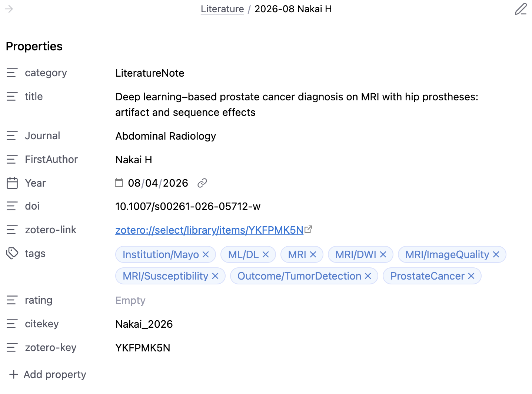The width and height of the screenshot is (532, 394).
Task: Open the zotero://select library item link
Action: pos(209,230)
